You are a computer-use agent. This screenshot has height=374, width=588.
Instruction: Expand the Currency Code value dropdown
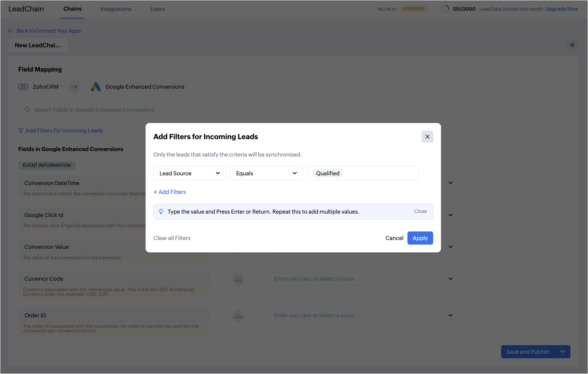coord(450,279)
